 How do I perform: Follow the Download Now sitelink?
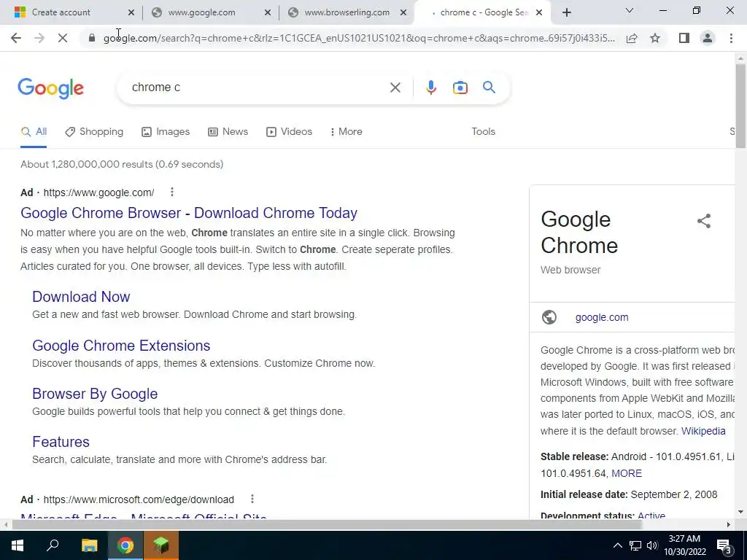(81, 297)
